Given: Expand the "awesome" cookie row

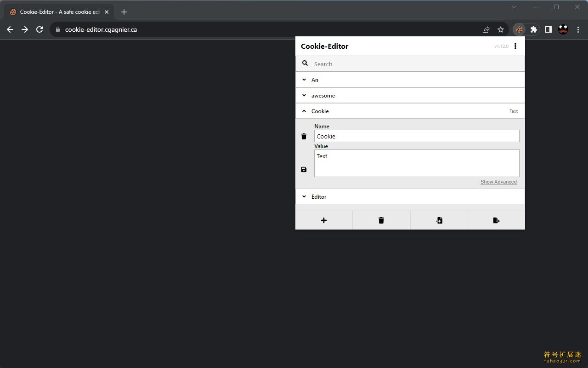Looking at the screenshot, I should coord(410,95).
